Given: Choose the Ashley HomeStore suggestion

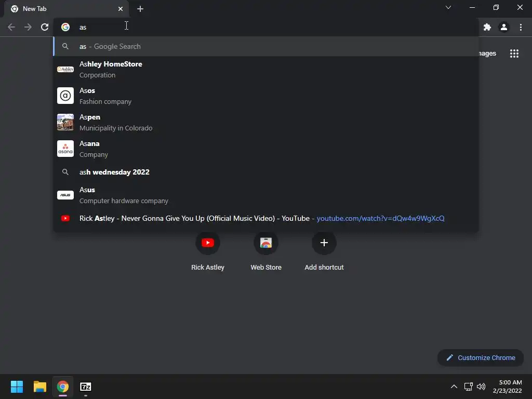Looking at the screenshot, I should [x=265, y=69].
